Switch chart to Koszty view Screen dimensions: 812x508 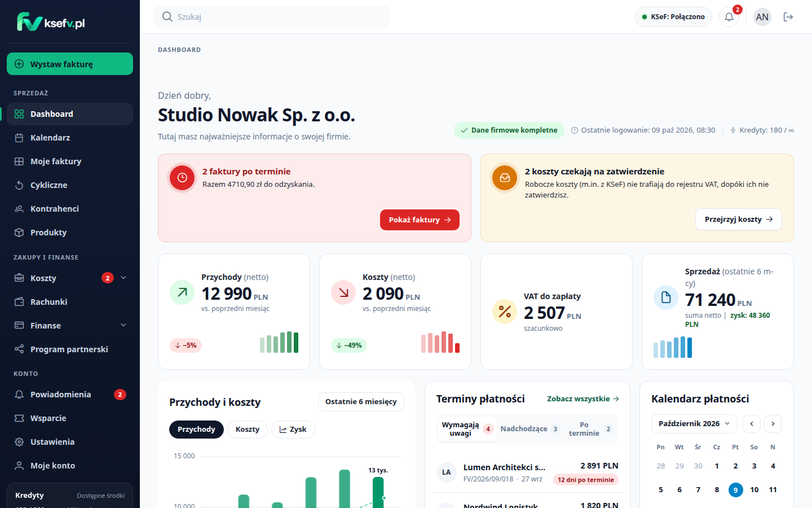click(x=248, y=430)
